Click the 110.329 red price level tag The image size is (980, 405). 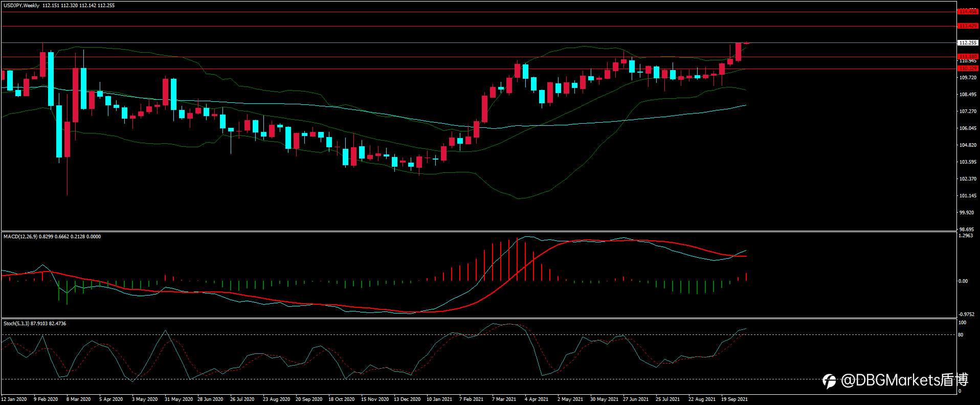[x=968, y=68]
